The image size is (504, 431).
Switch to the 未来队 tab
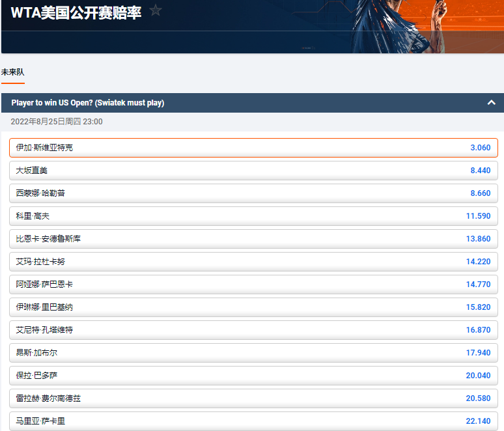(12, 72)
